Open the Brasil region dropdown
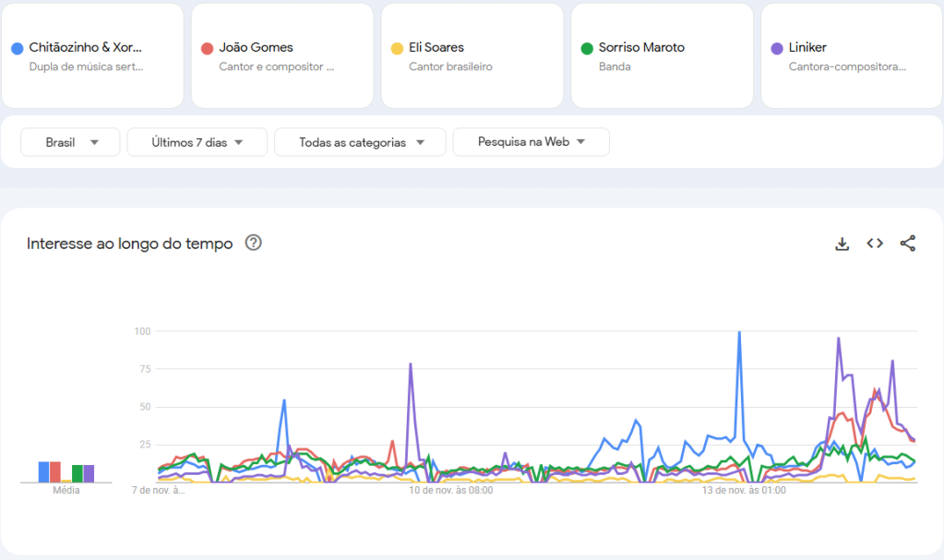The width and height of the screenshot is (944, 560). 69,142
